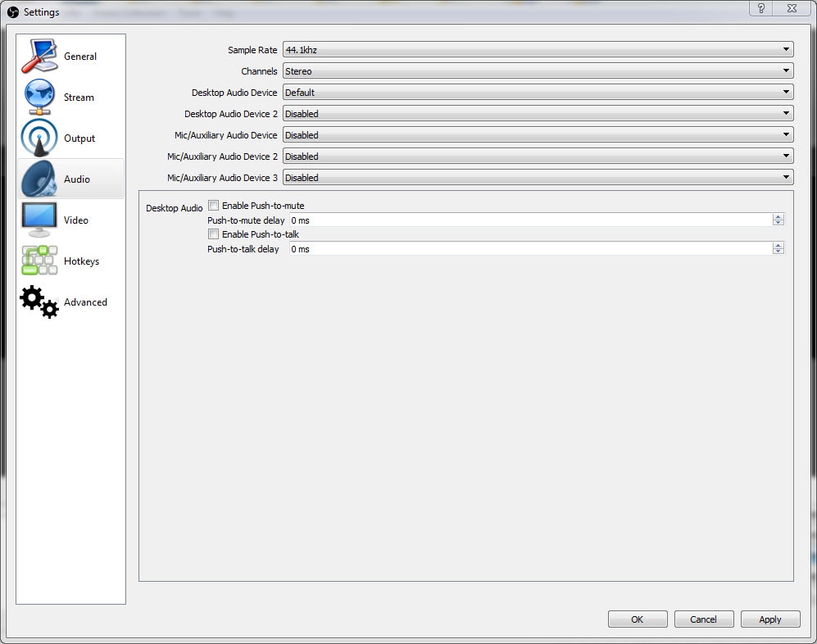The image size is (817, 644).
Task: Click the question mark help button
Action: click(760, 8)
